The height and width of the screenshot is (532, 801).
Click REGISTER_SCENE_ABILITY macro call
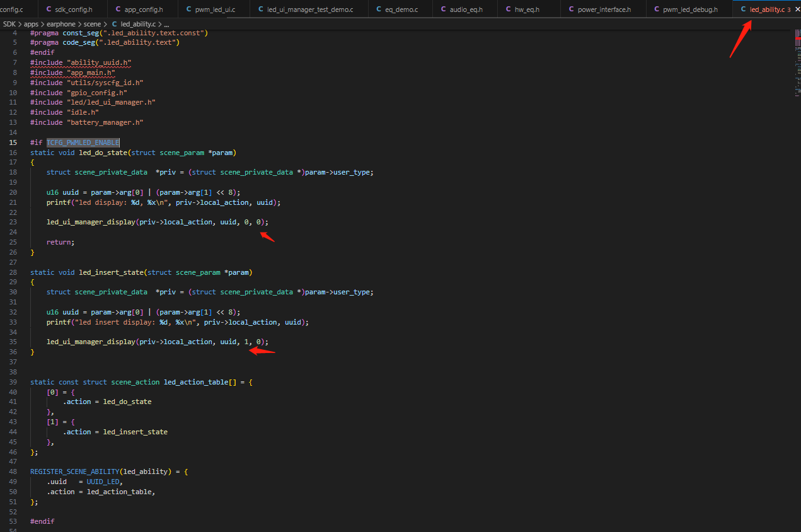pyautogui.click(x=109, y=471)
